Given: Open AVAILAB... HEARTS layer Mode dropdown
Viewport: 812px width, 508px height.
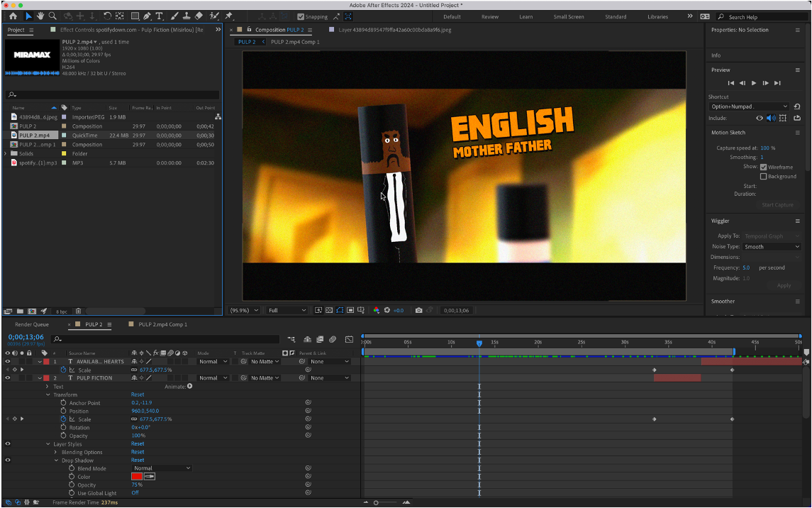Looking at the screenshot, I should (x=213, y=361).
